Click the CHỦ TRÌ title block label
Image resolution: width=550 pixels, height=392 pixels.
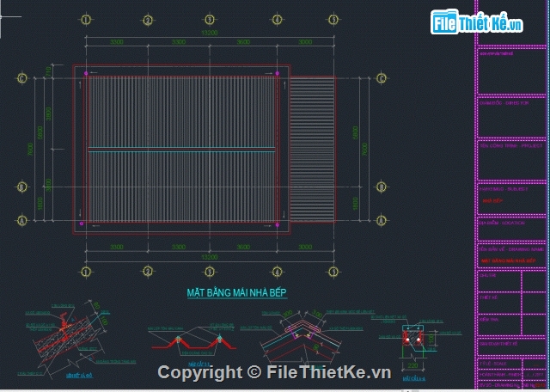click(x=487, y=276)
